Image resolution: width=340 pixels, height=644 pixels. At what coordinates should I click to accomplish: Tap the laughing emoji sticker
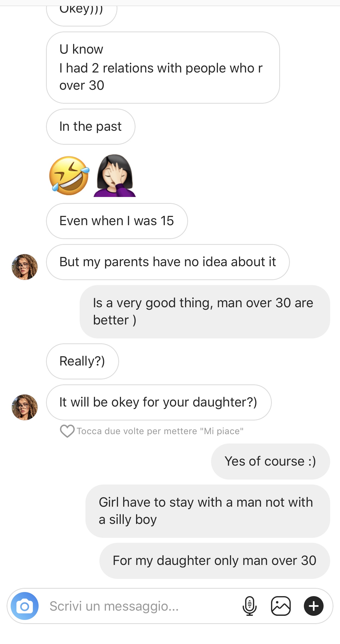pos(69,176)
